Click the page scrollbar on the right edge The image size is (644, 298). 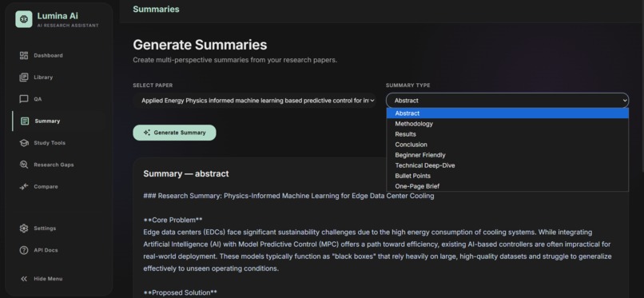coord(642,86)
